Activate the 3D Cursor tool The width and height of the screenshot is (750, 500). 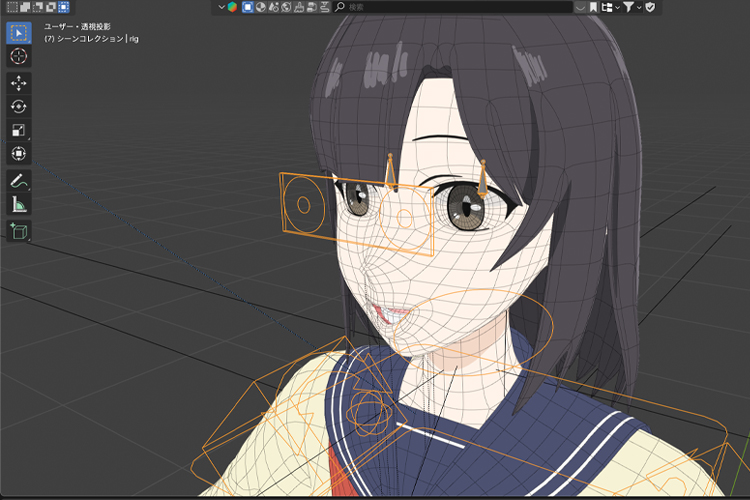(18, 56)
